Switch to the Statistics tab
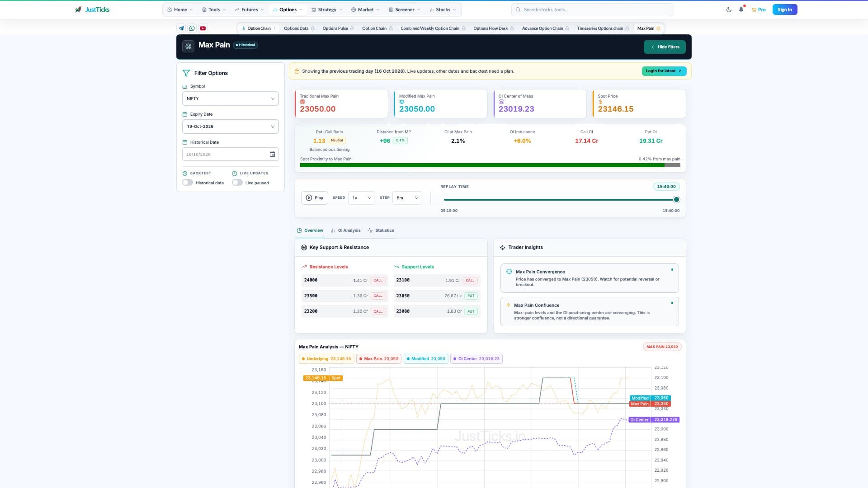The width and height of the screenshot is (868, 488). coord(381,230)
